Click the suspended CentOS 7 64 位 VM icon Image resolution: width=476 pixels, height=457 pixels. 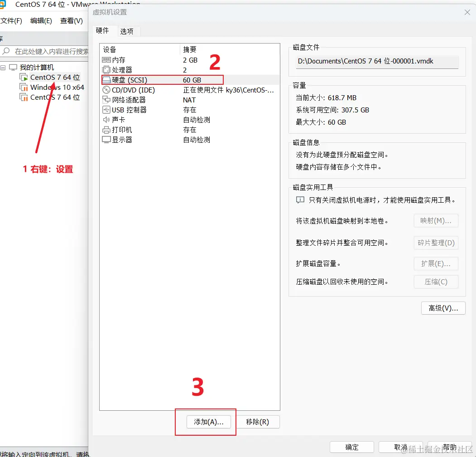(24, 97)
